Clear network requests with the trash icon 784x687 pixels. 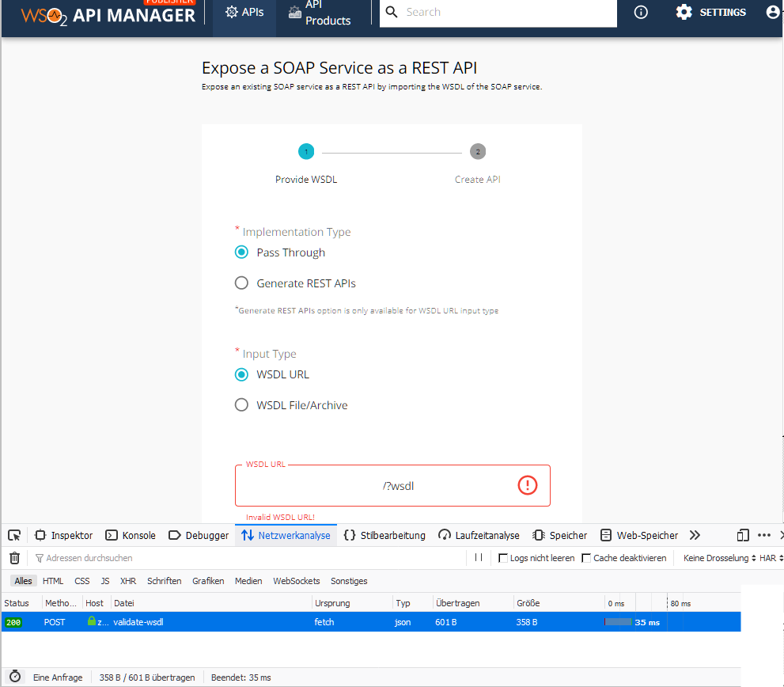tap(13, 558)
